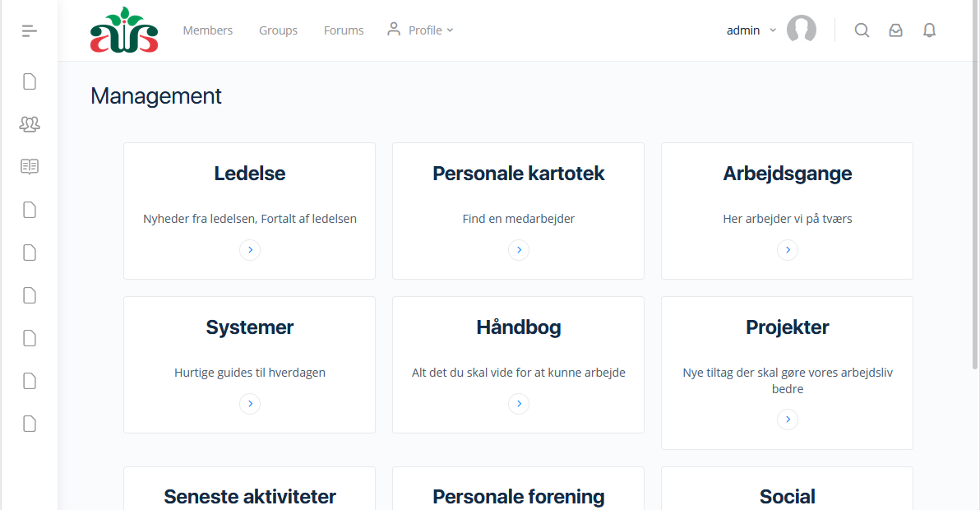Open the Forums menu item
The image size is (980, 510).
click(344, 30)
